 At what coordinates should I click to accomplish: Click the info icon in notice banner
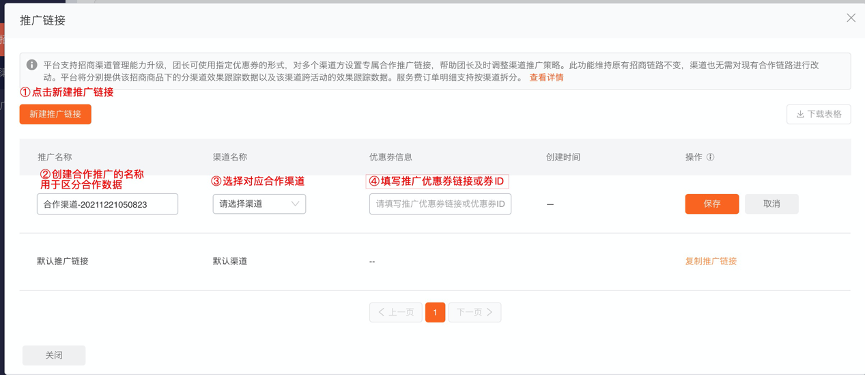(x=32, y=65)
